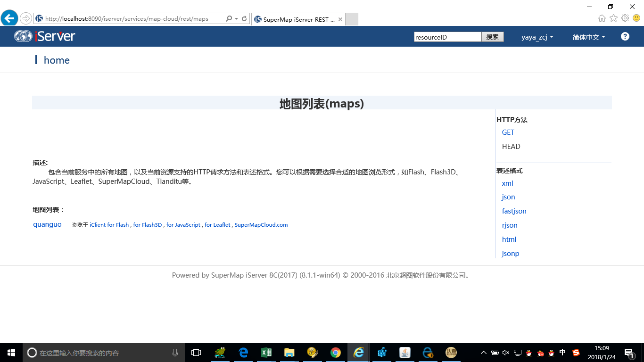Browse quanguo with iClient for Flash
Image resolution: width=644 pixels, height=362 pixels.
pos(109,225)
